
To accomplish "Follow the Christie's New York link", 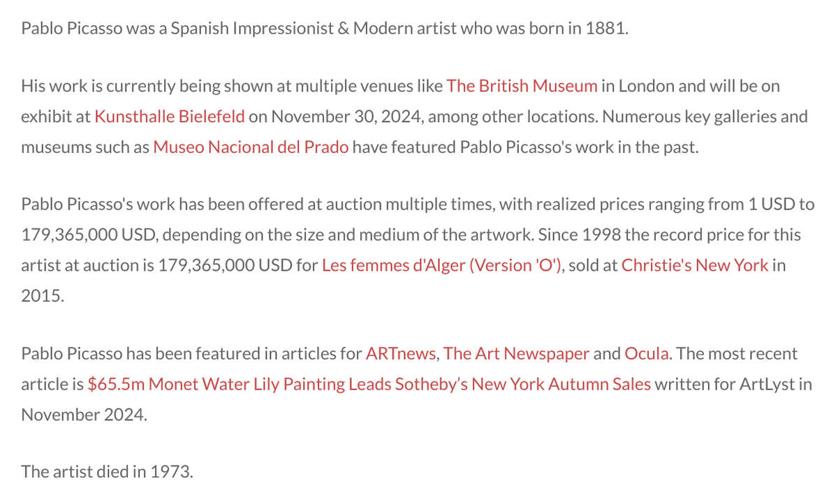I will coord(695,265).
